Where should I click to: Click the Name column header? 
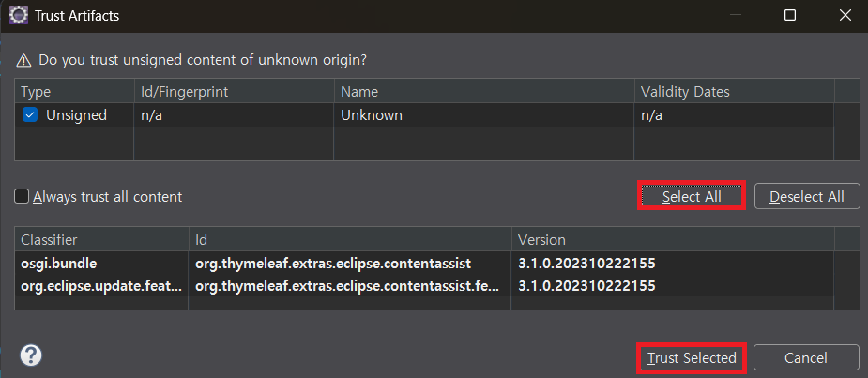point(484,91)
